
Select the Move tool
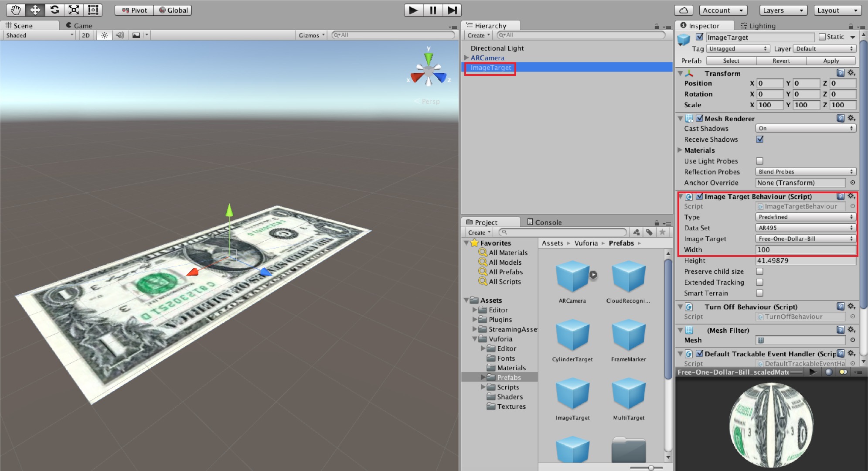(x=35, y=10)
